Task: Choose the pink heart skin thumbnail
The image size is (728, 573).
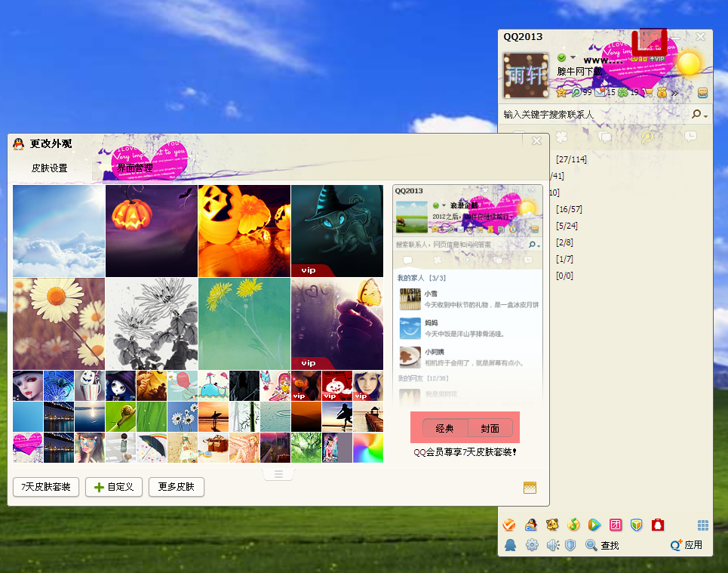Action: pos(28,448)
